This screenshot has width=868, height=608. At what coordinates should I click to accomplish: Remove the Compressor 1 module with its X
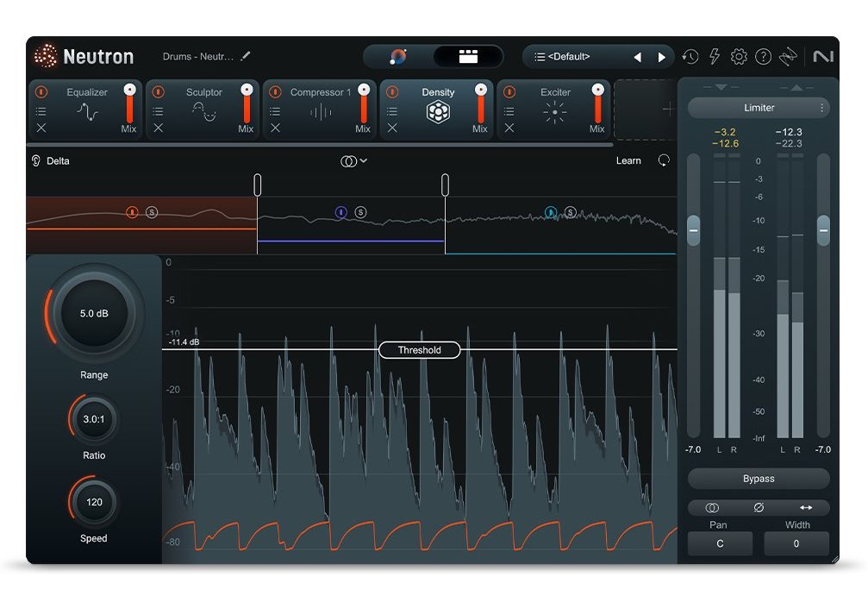tap(275, 128)
